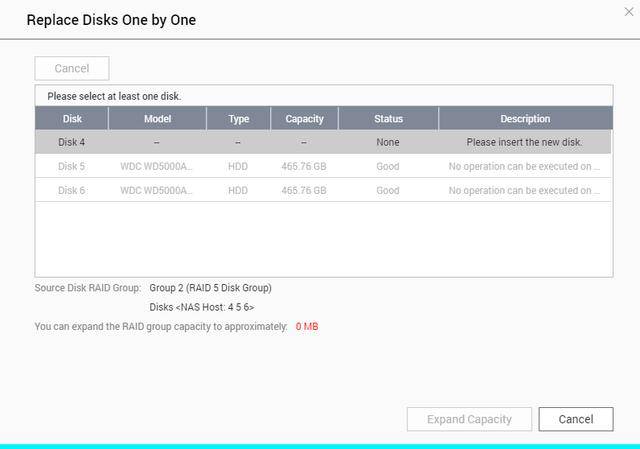This screenshot has width=640, height=449.
Task: Select the Disk 6 name cell
Action: pos(72,190)
